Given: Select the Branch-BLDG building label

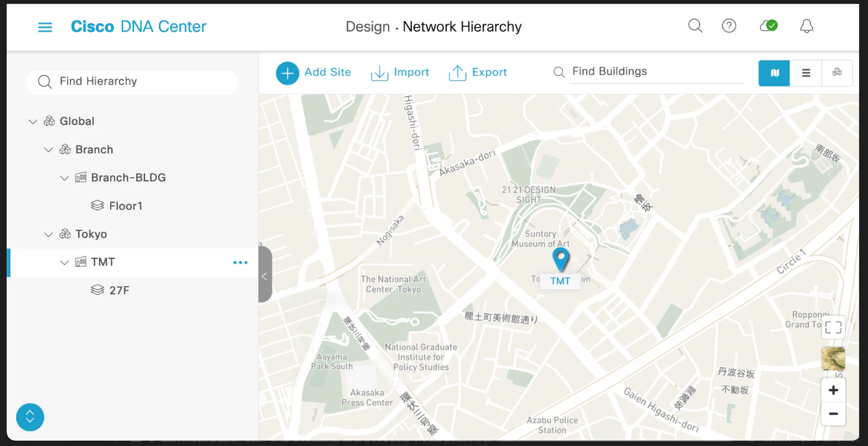Looking at the screenshot, I should tap(128, 178).
